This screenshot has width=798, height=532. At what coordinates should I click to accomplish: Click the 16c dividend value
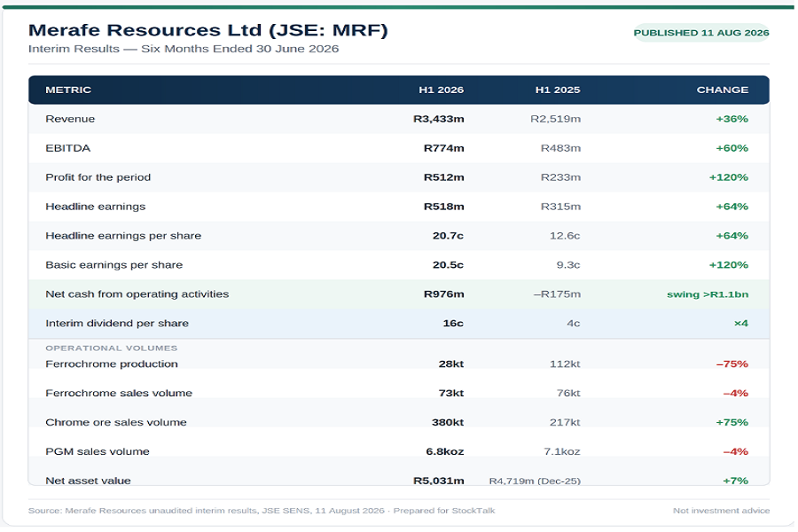pyautogui.click(x=453, y=324)
